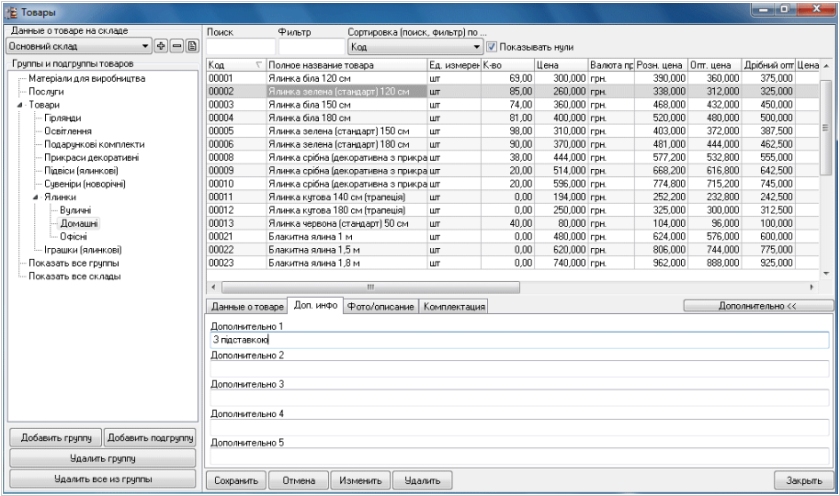Click the Дополнительно 1 text field
This screenshot has height=496, width=840.
[x=520, y=340]
